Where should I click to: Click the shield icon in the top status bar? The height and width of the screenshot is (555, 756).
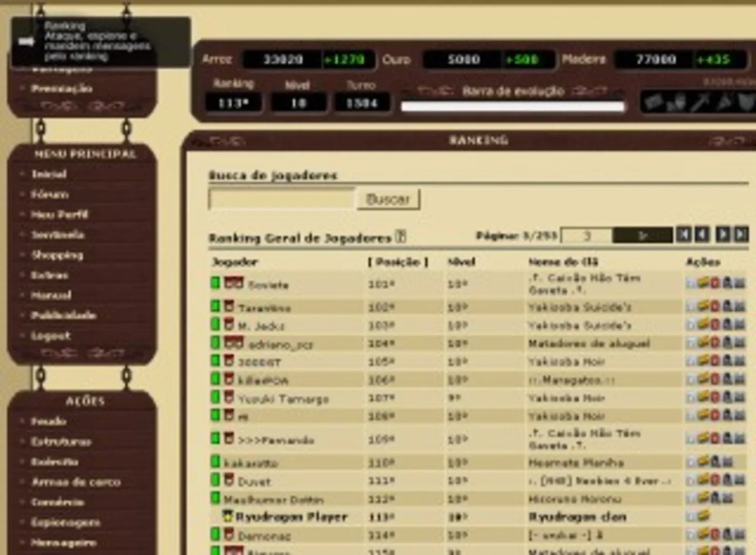[x=746, y=102]
